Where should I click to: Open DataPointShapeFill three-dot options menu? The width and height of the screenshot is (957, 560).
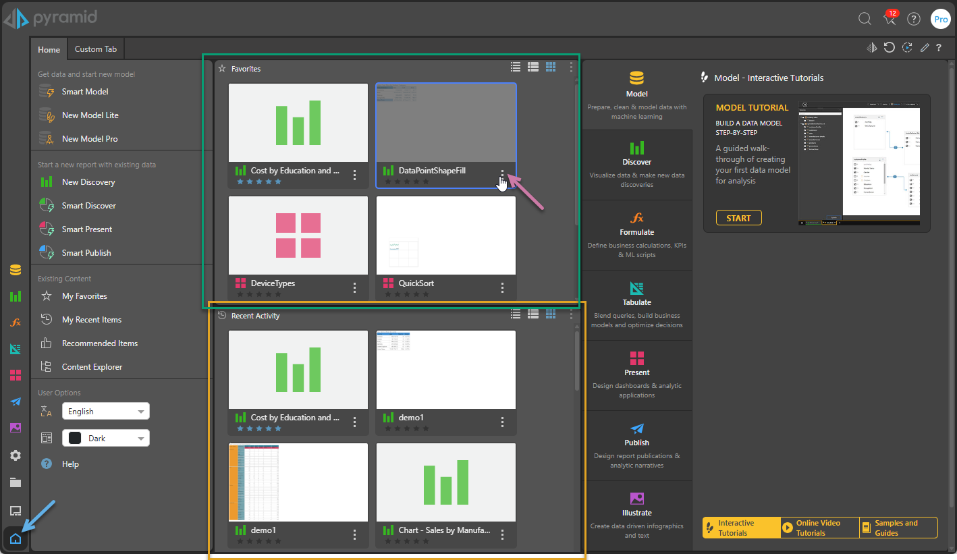click(502, 175)
